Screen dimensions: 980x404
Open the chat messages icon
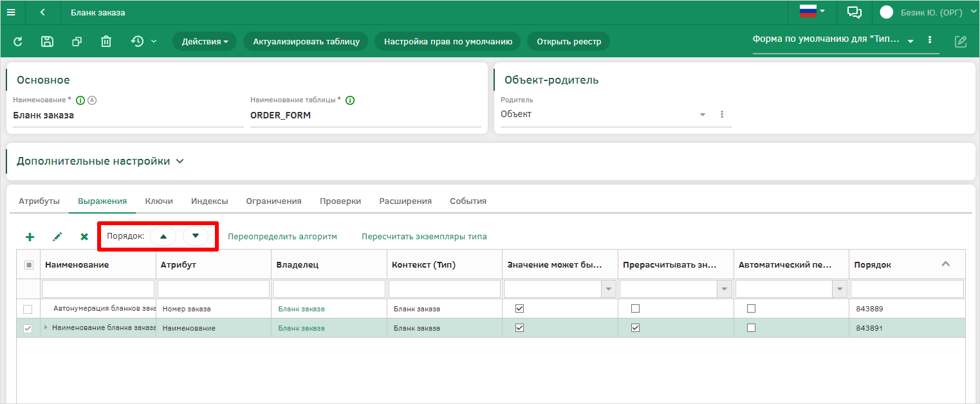[855, 12]
